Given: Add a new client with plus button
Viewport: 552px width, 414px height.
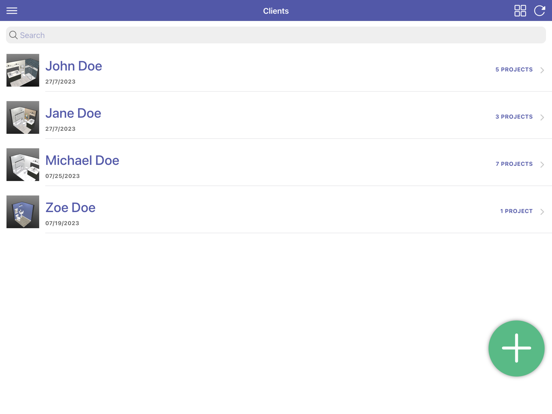Looking at the screenshot, I should (x=516, y=348).
